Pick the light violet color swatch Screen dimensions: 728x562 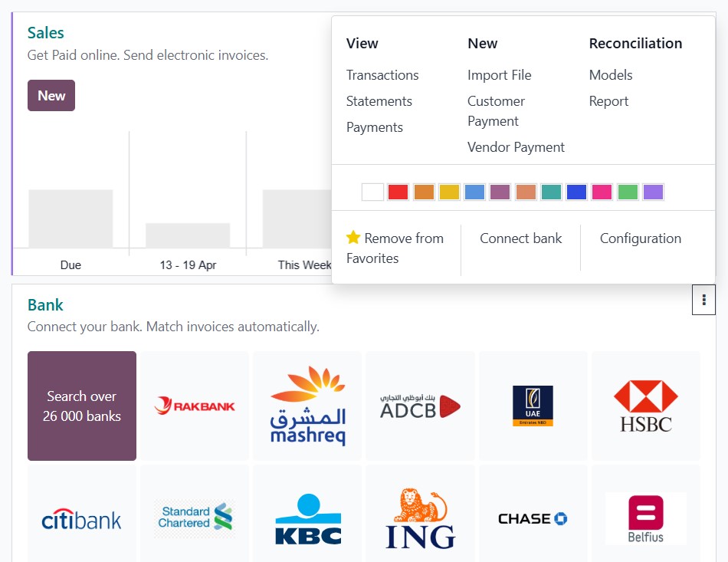pos(653,192)
